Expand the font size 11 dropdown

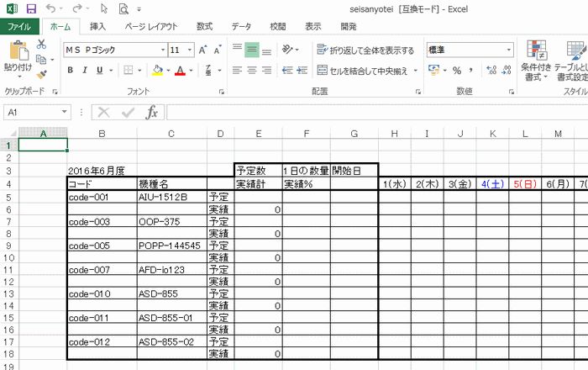(190, 50)
